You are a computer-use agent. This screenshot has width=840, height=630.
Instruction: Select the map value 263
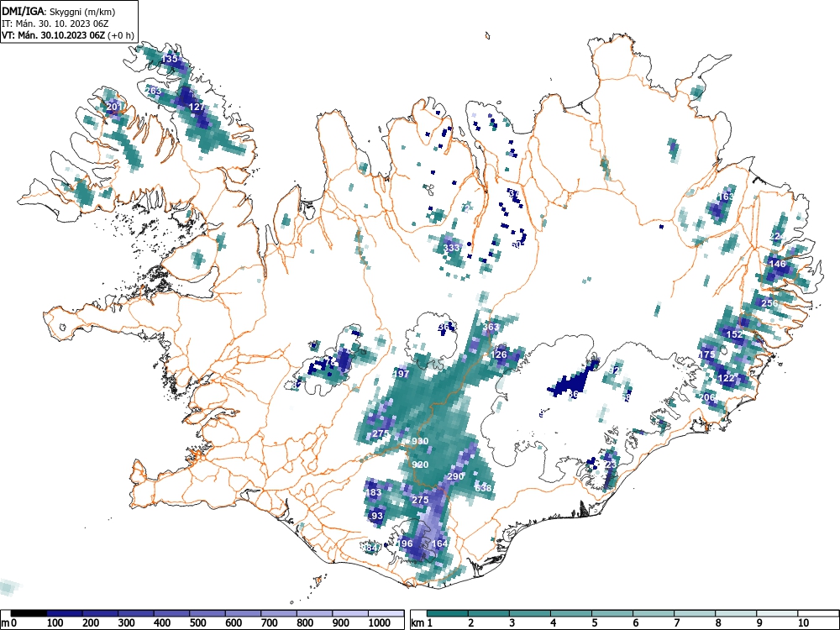click(153, 91)
